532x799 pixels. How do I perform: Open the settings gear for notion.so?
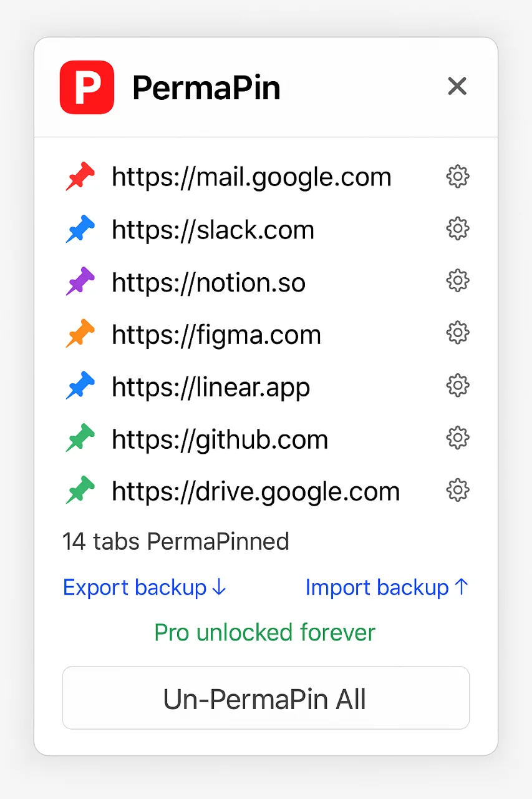point(457,280)
